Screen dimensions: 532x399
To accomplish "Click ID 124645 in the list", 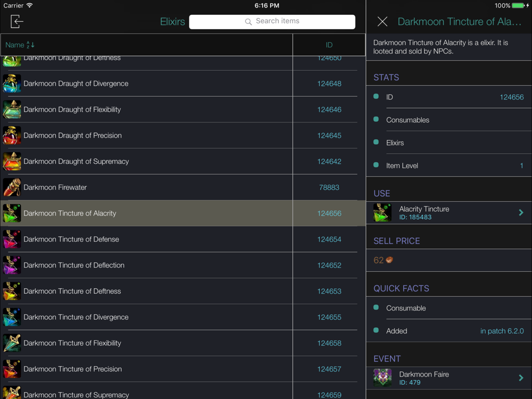I will 329,135.
